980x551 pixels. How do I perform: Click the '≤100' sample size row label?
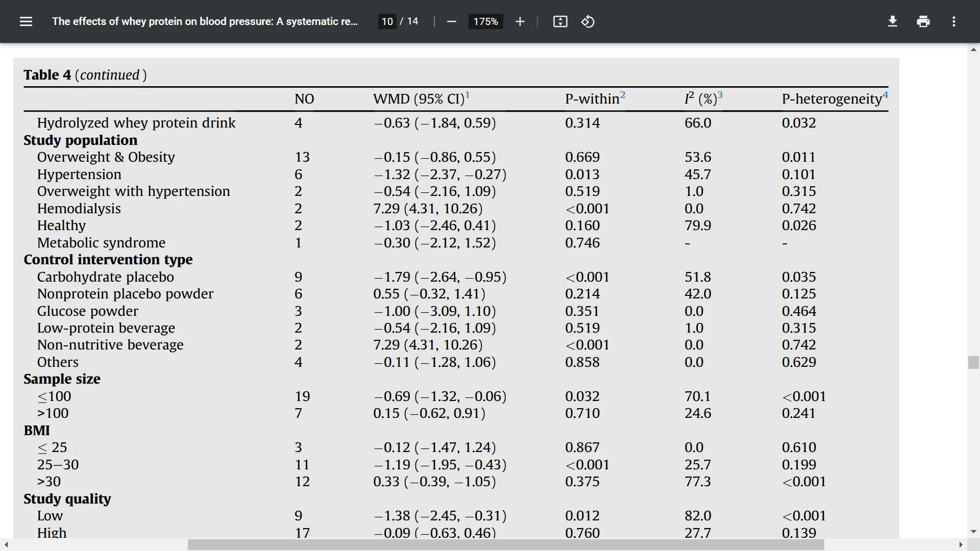click(x=54, y=396)
